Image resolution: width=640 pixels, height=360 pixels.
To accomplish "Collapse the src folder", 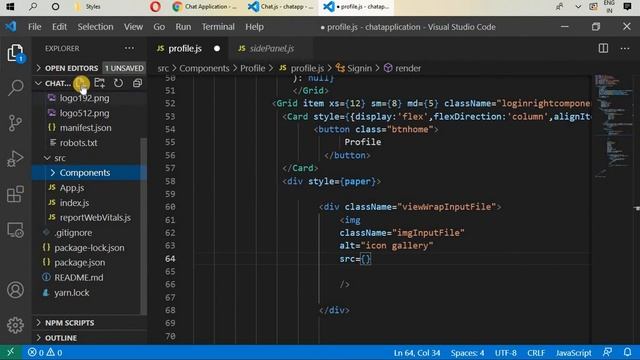I will coord(60,158).
